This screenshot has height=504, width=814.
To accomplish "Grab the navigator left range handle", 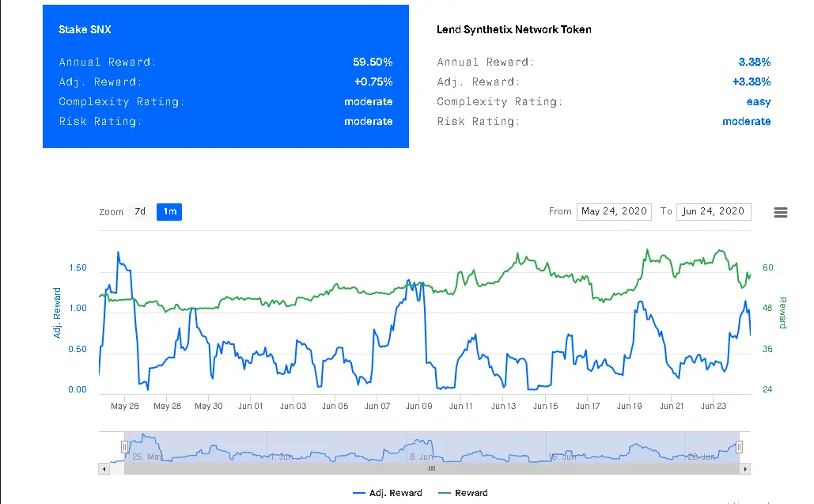I will (x=125, y=447).
